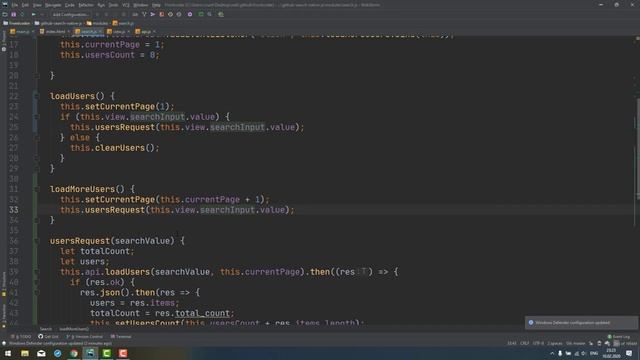This screenshot has height=360, width=640.
Task: Open the Tools menu
Action: (x=113, y=5)
